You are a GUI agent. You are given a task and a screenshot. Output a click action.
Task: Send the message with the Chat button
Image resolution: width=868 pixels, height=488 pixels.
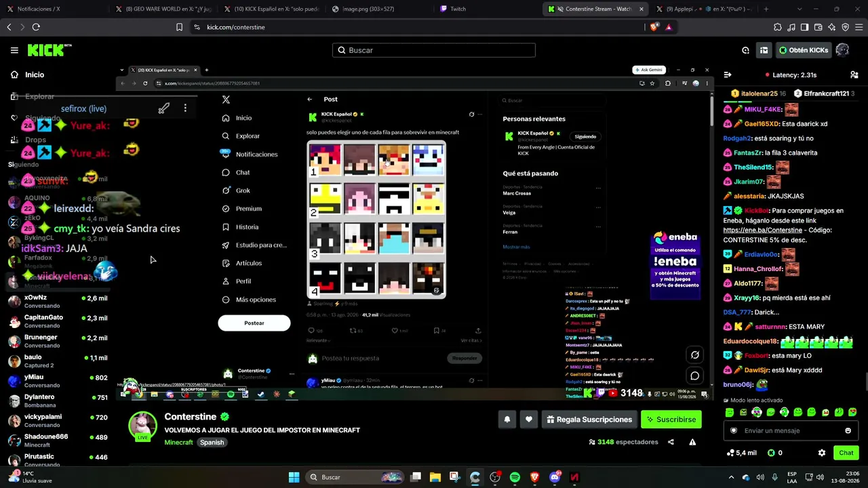(846, 453)
